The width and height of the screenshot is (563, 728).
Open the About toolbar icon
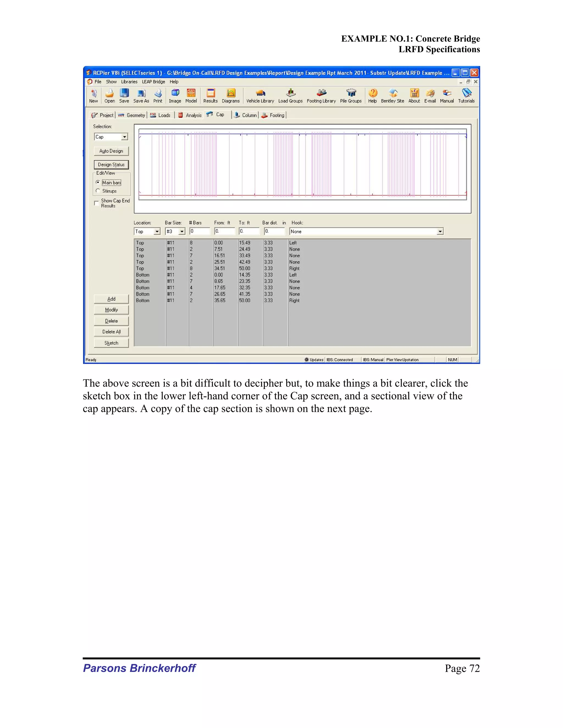coord(414,96)
